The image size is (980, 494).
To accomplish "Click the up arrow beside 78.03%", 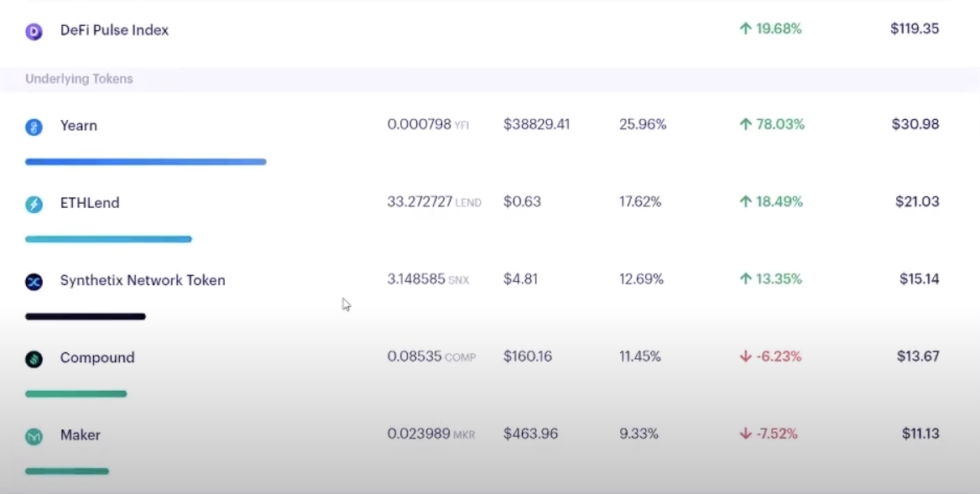I will (x=745, y=124).
